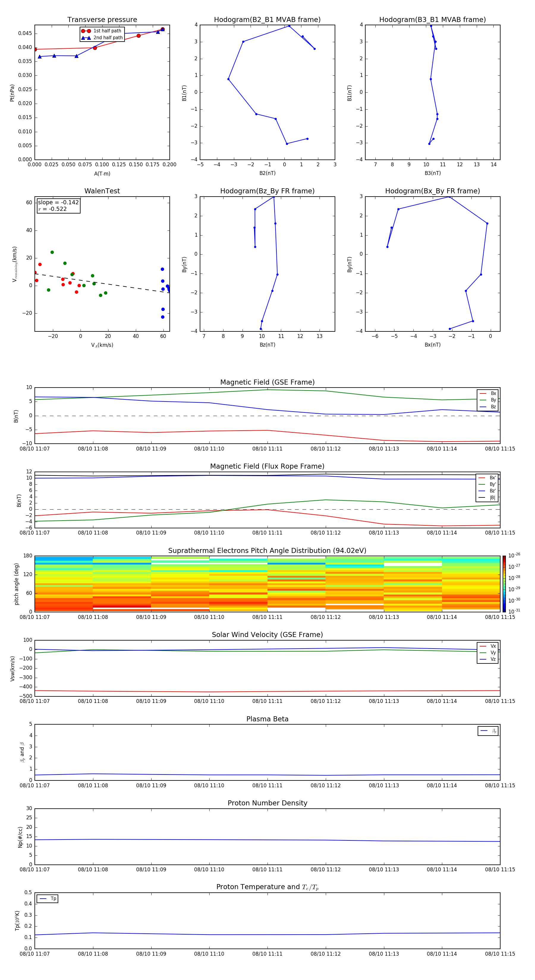535x980 pixels.
Task: Select the βp legend in Plasma Beta plot
Action: tap(488, 731)
